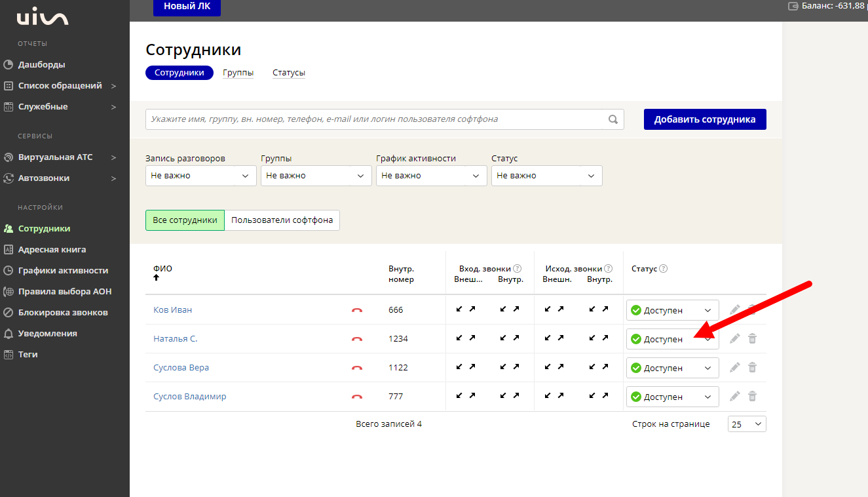Open Теги menu item
Screen dimensions: 868x497
pyautogui.click(x=28, y=355)
